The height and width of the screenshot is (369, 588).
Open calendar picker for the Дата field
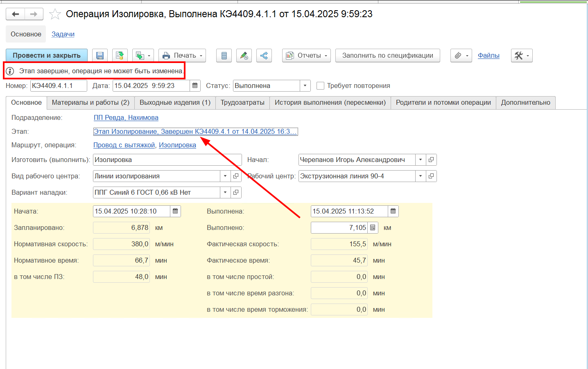tap(195, 85)
